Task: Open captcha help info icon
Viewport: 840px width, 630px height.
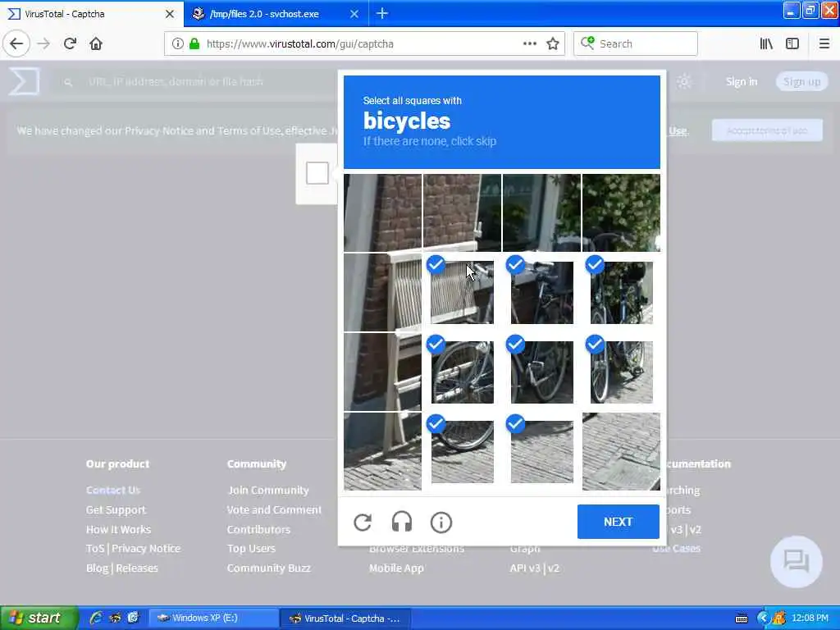Action: tap(441, 523)
